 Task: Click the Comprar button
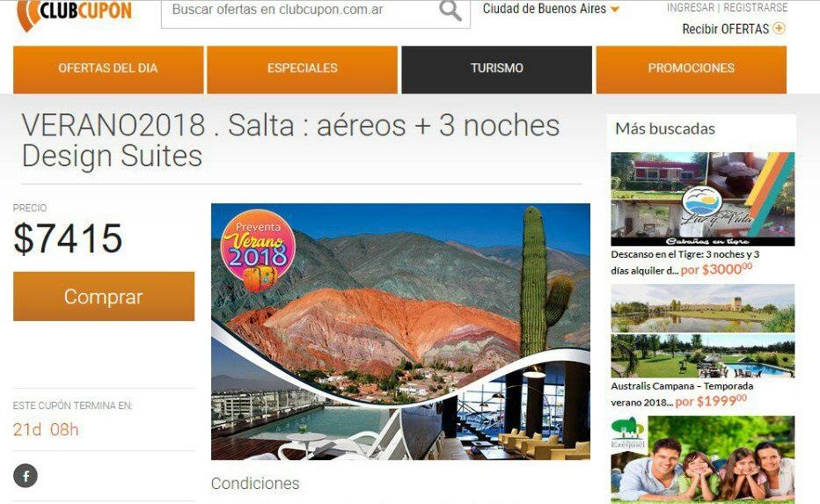(104, 296)
